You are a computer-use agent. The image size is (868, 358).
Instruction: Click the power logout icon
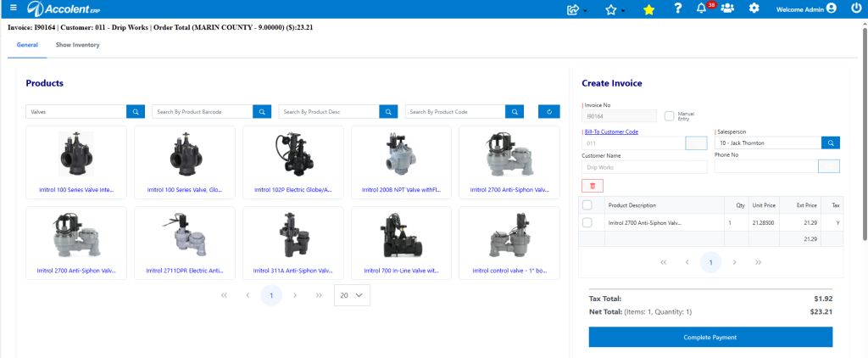click(x=856, y=8)
